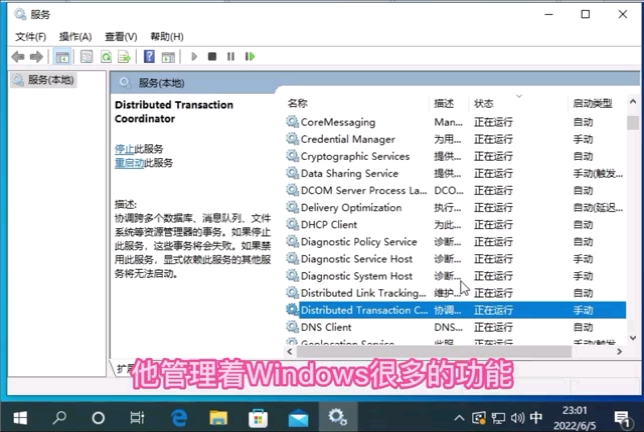Open notification center icon
This screenshot has width=644, height=432.
(622, 418)
